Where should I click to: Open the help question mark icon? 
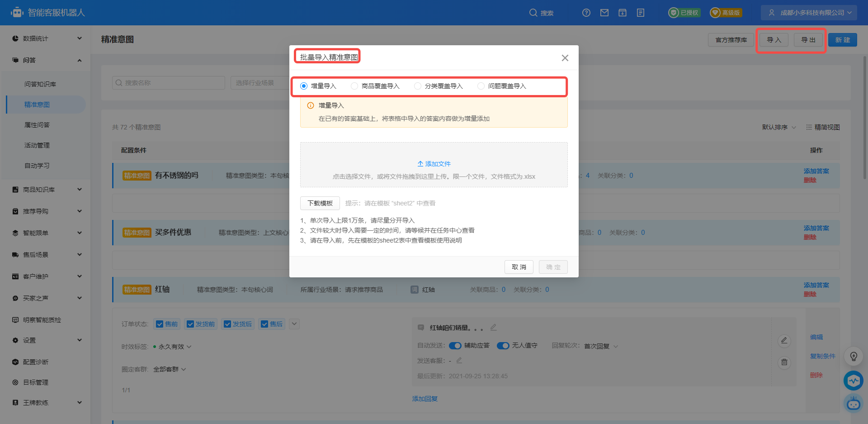point(586,13)
